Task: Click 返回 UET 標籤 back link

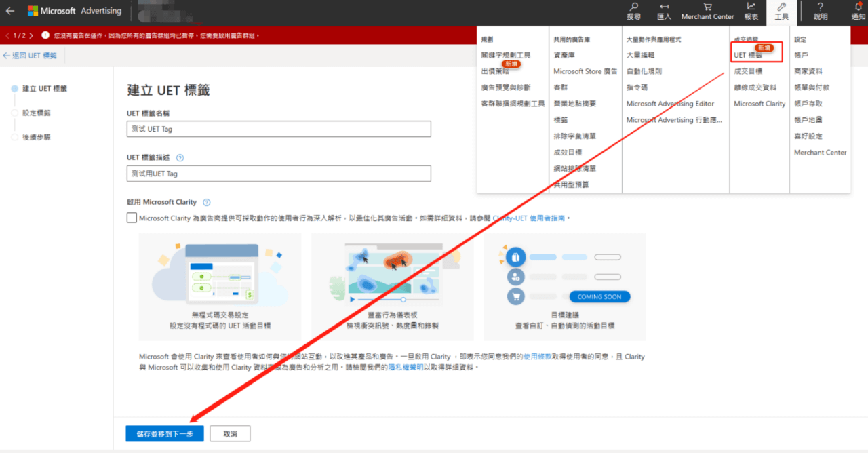Action: coord(30,56)
